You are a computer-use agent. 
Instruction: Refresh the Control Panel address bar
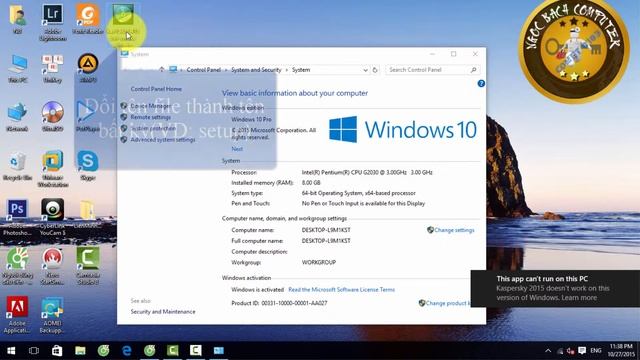tap(375, 70)
